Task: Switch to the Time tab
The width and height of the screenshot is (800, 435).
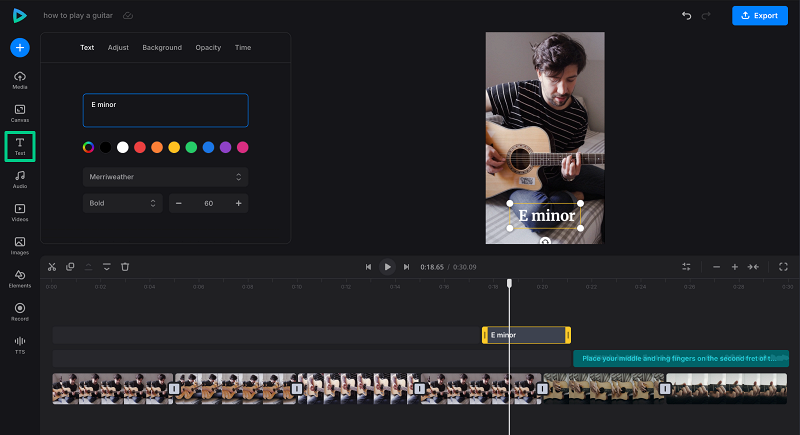Action: click(243, 47)
